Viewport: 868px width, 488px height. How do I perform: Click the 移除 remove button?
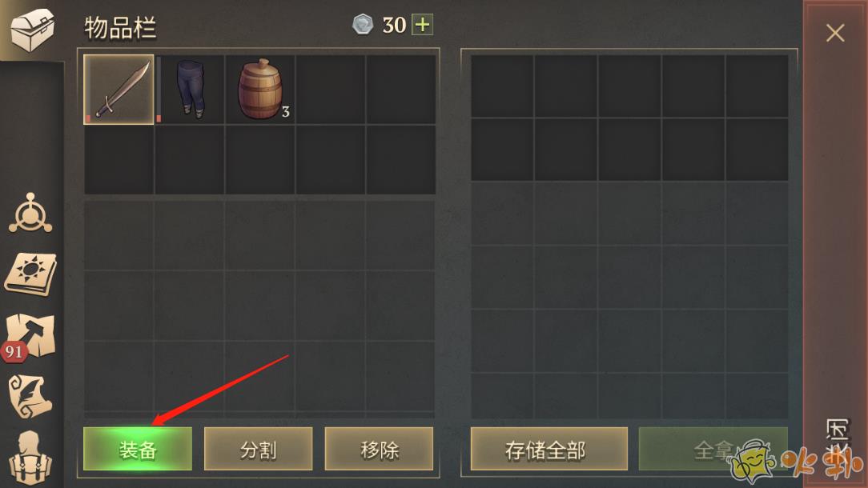pos(380,449)
